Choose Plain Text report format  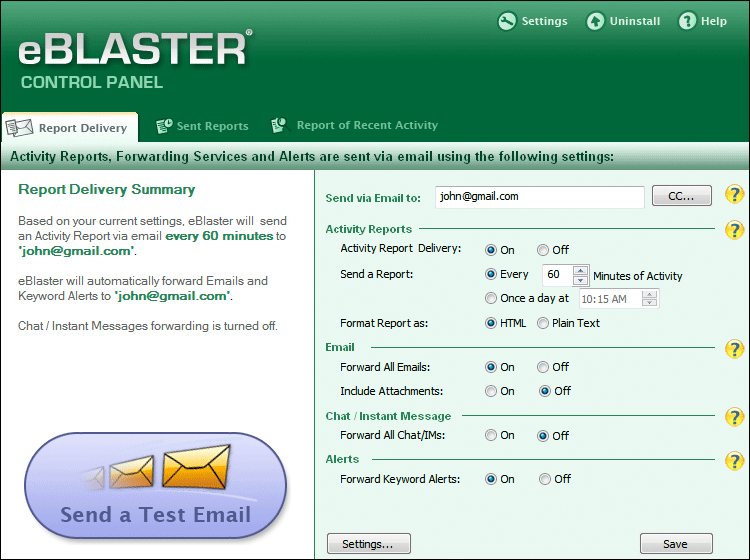543,323
